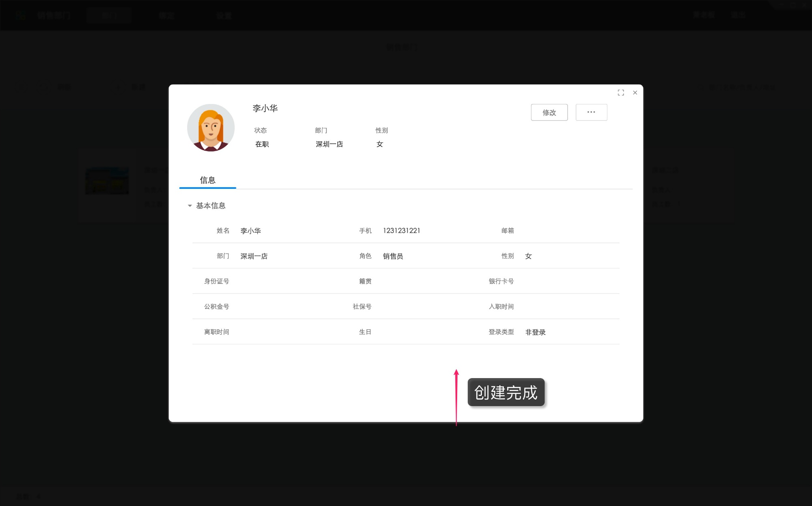Click the phone number 1231231221

(x=401, y=230)
